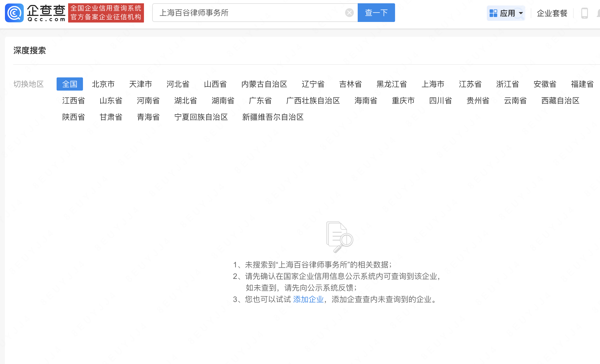Choose 福建省 in region list
Screen dimensions: 600x364
point(582,84)
